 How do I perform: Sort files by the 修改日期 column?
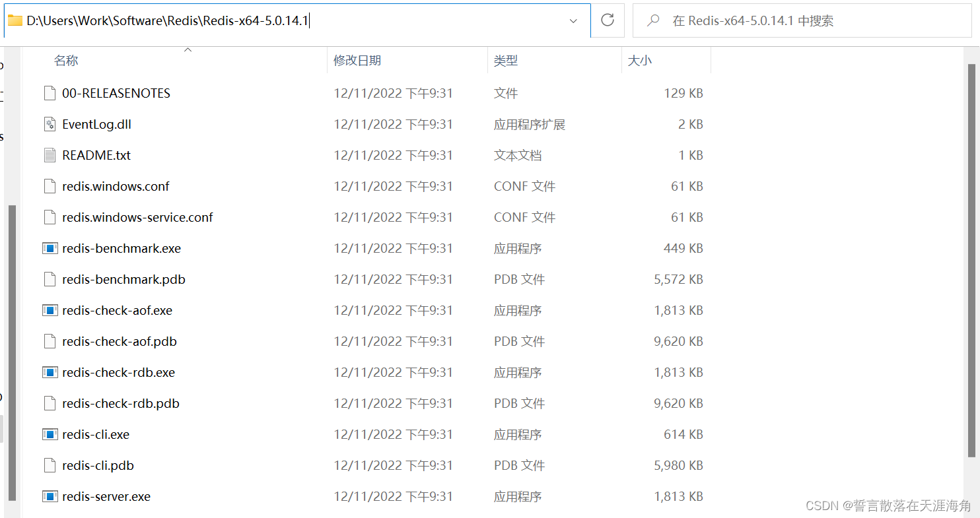coord(357,61)
